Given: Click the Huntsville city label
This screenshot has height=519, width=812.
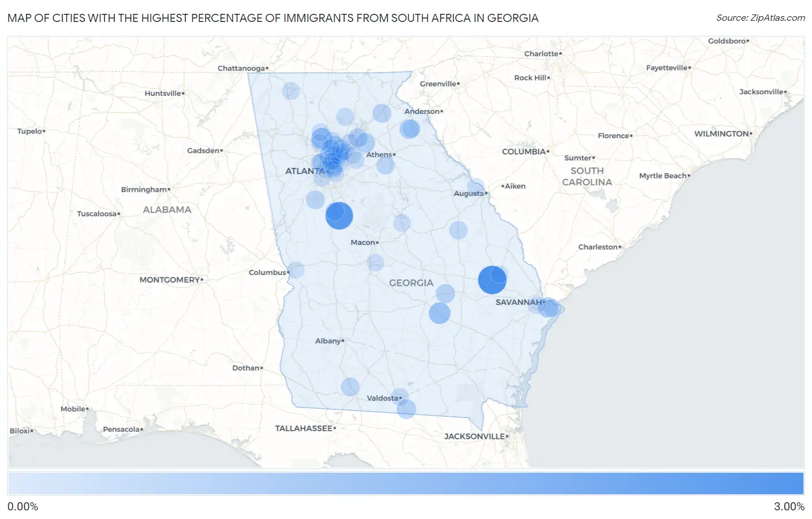Looking at the screenshot, I should coord(163,94).
